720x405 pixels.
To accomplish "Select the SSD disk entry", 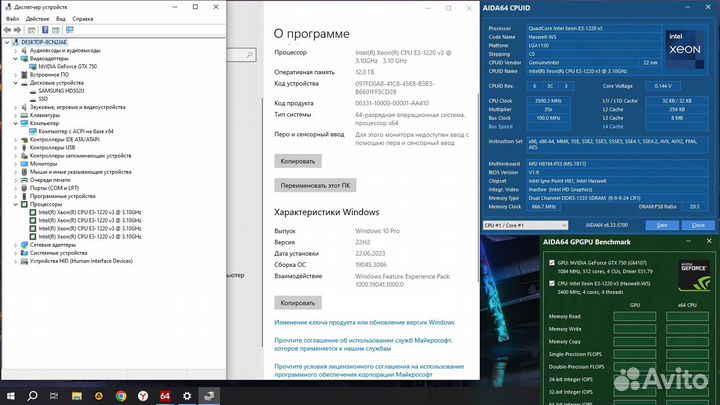I will 43,99.
